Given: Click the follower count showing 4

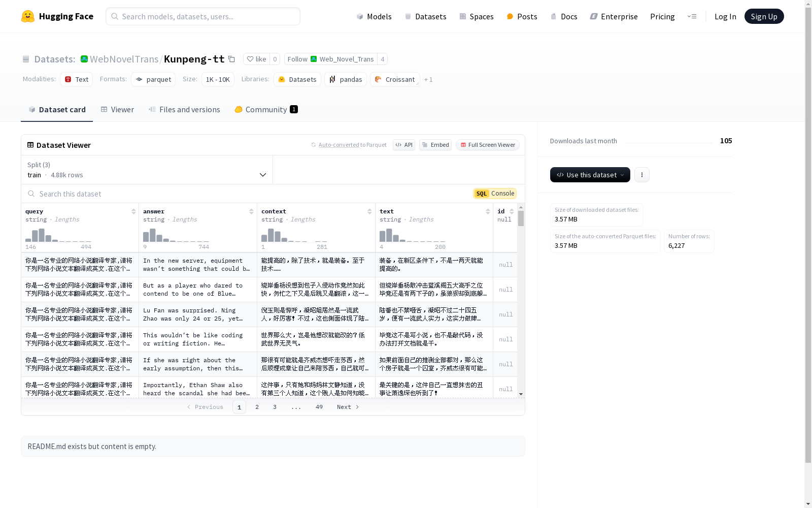Looking at the screenshot, I should (383, 59).
